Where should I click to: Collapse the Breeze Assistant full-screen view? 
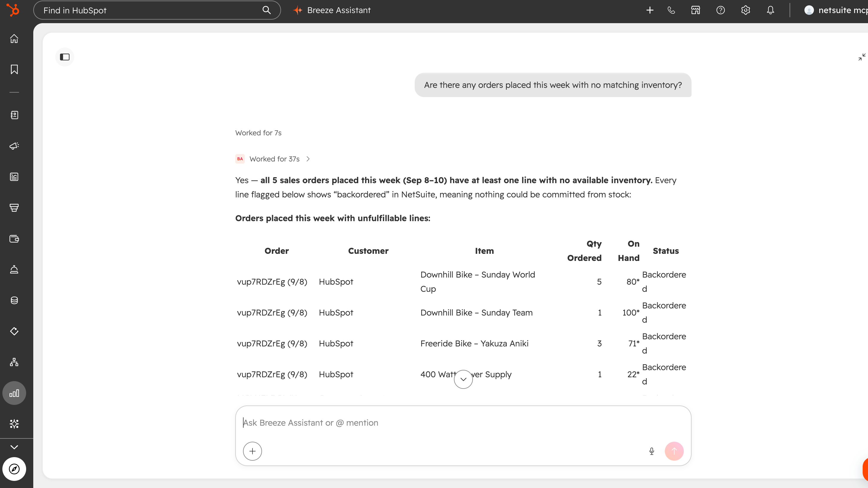(x=862, y=57)
